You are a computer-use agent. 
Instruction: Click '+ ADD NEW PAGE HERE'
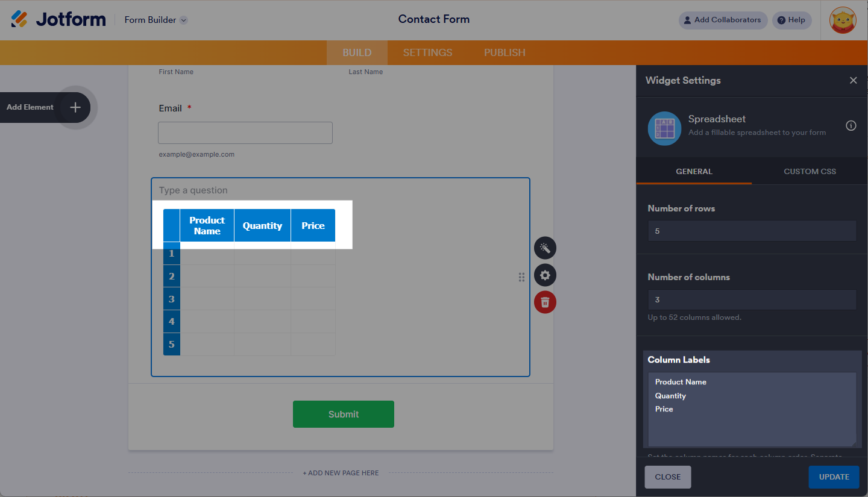(341, 473)
